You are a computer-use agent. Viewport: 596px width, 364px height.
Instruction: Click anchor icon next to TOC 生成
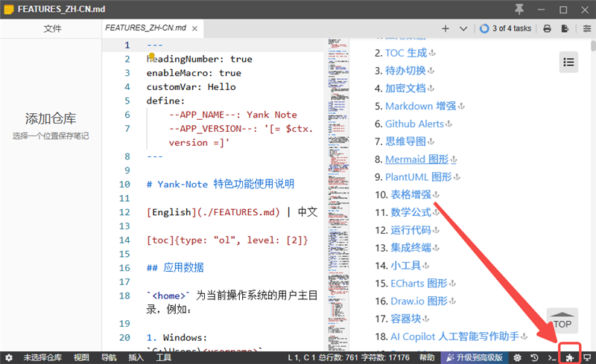pos(432,54)
